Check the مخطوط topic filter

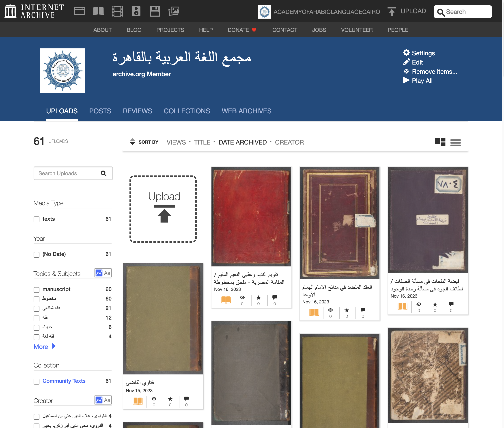(36, 299)
